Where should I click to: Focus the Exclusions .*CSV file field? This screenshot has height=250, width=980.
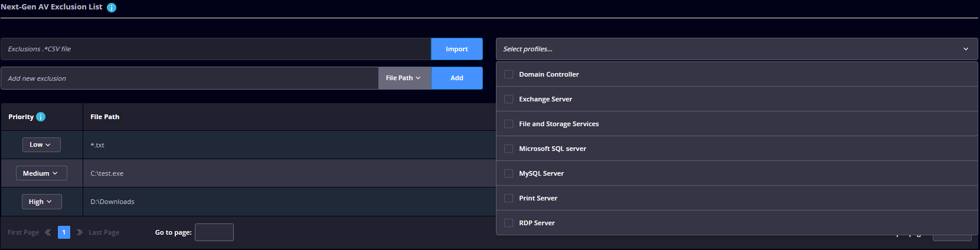pos(215,49)
